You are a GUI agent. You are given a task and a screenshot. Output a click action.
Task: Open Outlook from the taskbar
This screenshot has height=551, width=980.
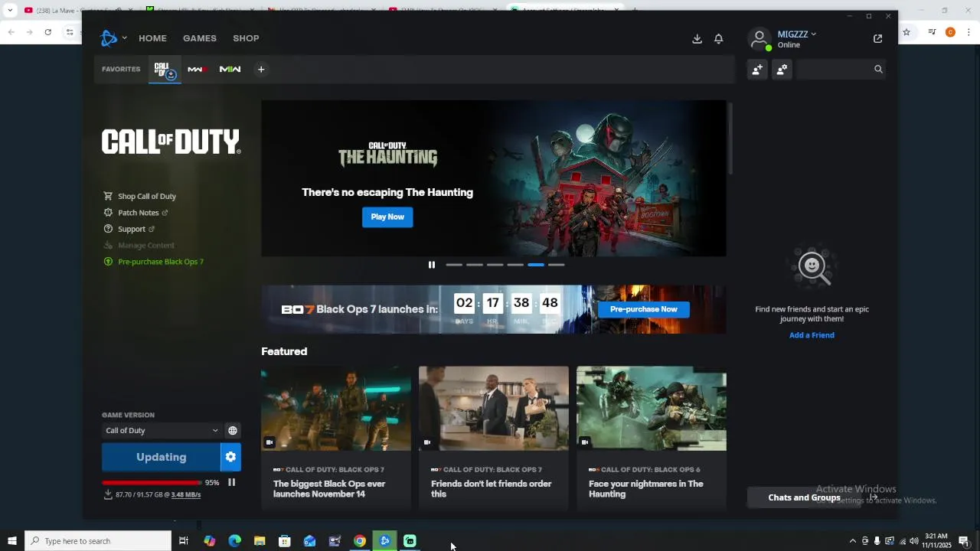pyautogui.click(x=309, y=541)
